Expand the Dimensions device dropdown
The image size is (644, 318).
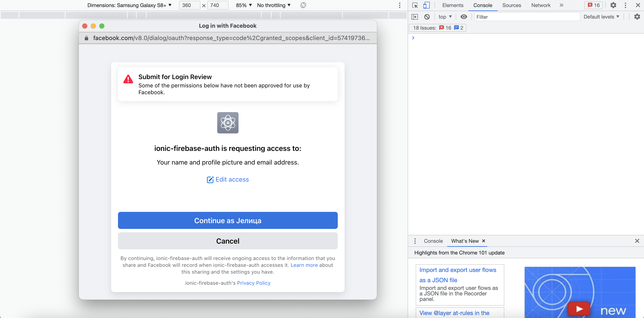[x=129, y=5]
